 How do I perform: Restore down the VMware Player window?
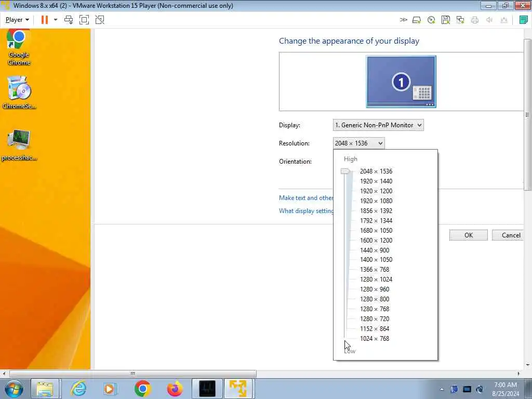506,5
